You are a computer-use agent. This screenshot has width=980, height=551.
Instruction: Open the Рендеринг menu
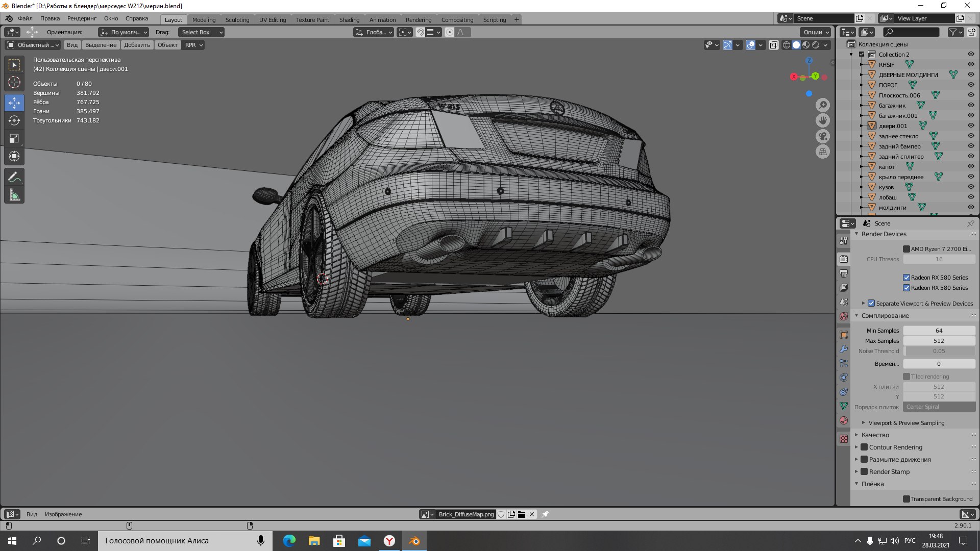[x=82, y=18]
